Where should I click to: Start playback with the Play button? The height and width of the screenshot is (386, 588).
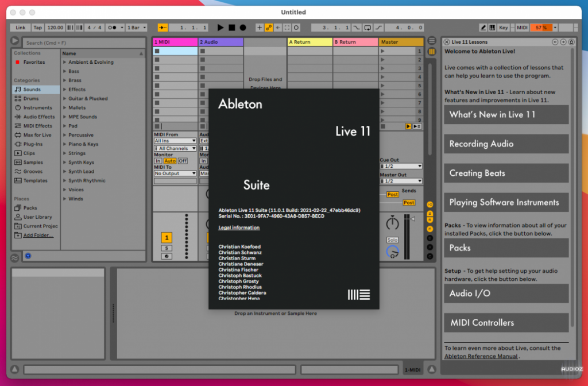[220, 28]
